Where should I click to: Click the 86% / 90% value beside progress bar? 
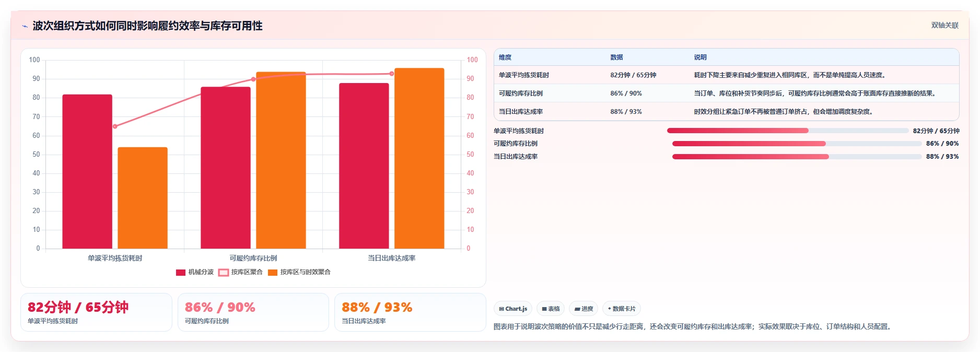pos(942,144)
